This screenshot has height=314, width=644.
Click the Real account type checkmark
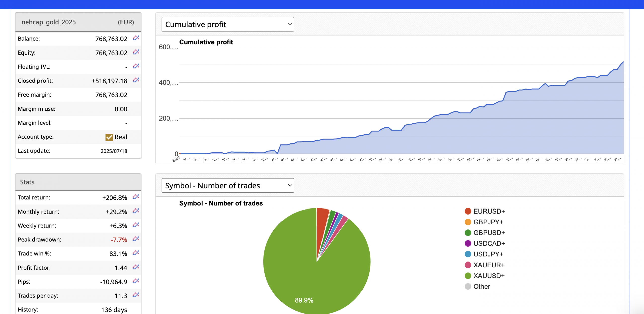(x=109, y=137)
